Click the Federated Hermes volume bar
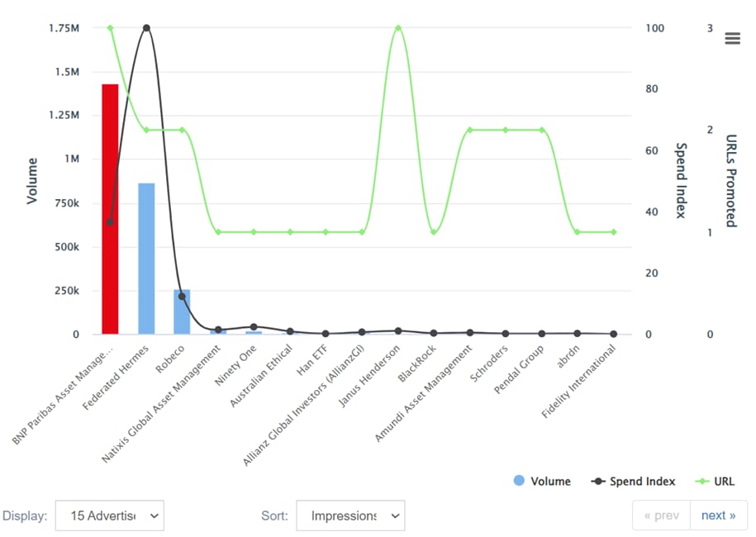756x537 pixels. click(146, 259)
